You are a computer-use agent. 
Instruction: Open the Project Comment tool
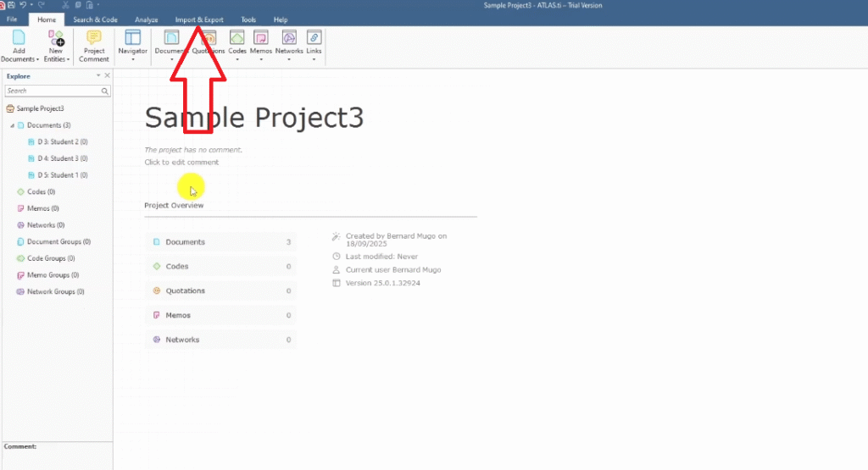point(94,38)
